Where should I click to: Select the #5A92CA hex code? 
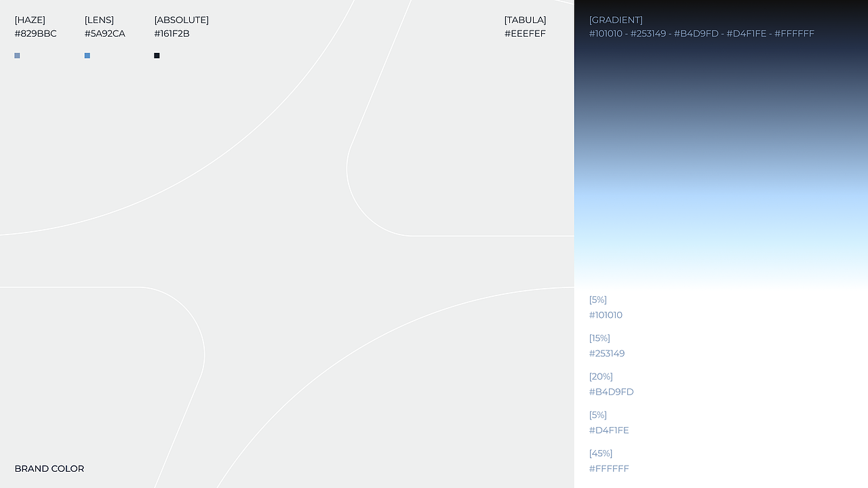pos(104,33)
